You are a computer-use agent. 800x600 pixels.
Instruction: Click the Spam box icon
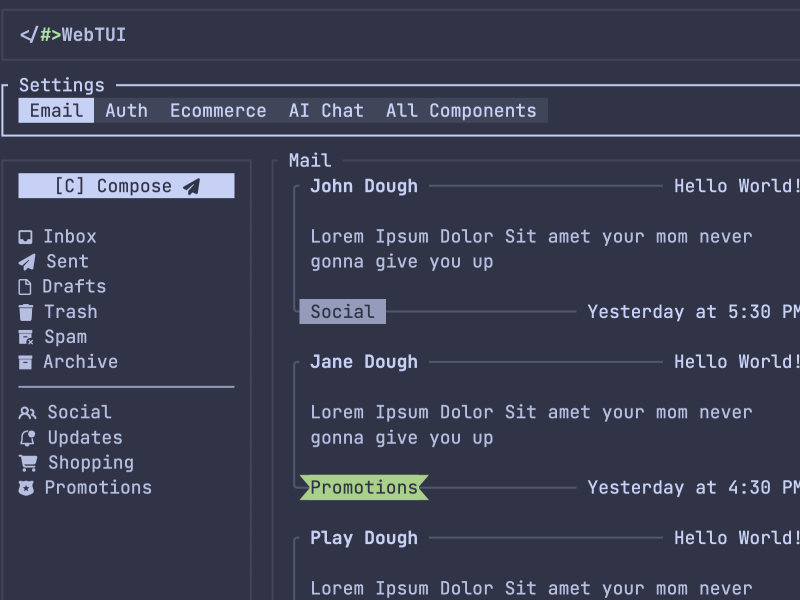26,337
